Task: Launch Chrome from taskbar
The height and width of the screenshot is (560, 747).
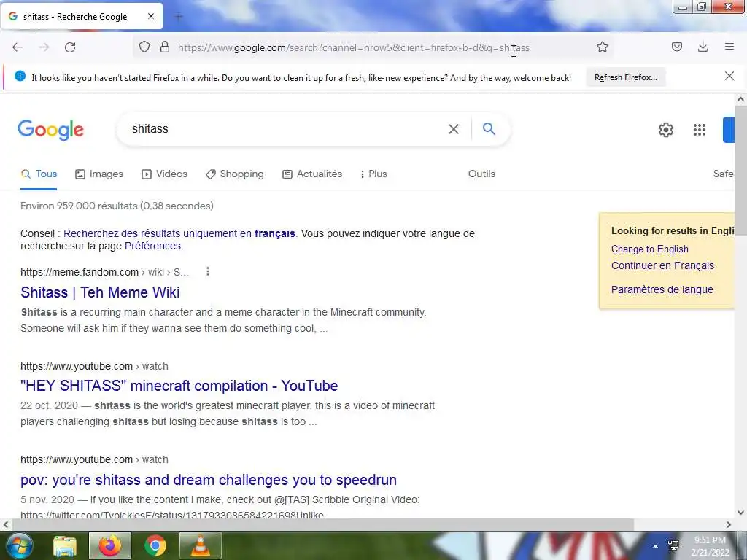Action: (155, 545)
